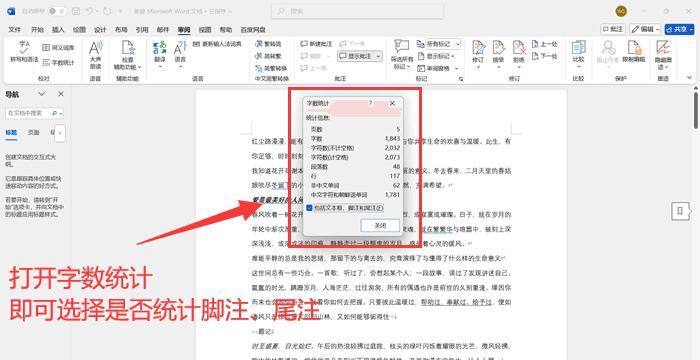
Task: Open the Navigation pane options chevron
Action: (x=42, y=94)
